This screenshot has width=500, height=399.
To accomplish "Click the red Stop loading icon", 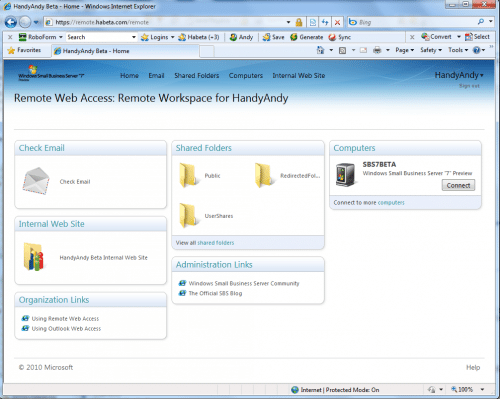I will tap(337, 22).
